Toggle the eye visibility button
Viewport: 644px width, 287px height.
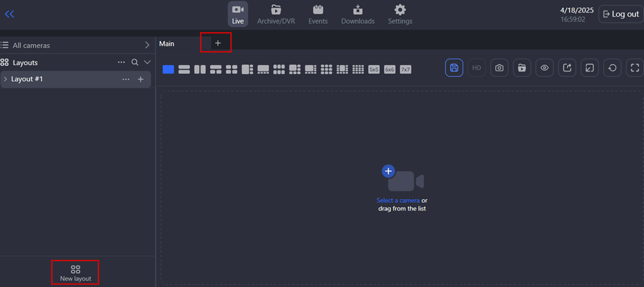(x=544, y=68)
